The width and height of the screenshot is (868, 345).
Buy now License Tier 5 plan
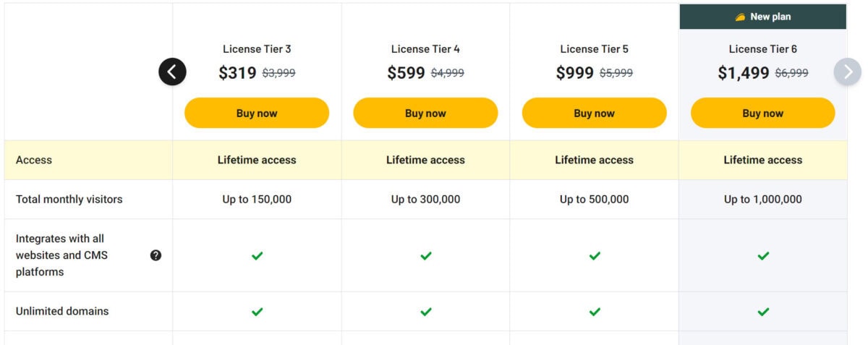pos(595,113)
